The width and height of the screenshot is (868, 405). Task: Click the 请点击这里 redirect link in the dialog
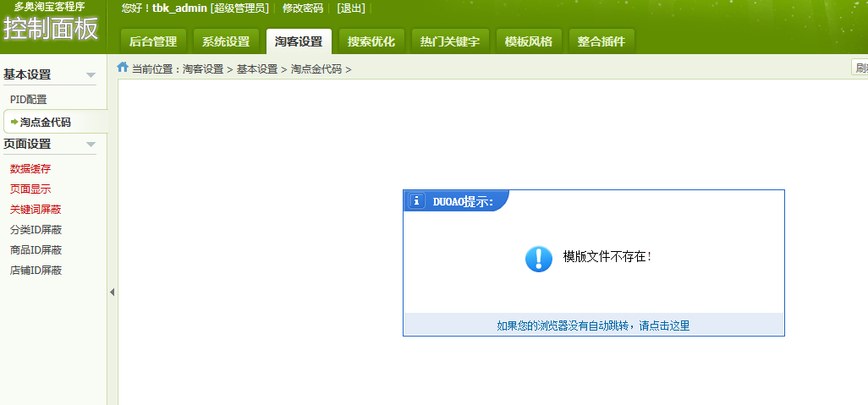point(664,326)
